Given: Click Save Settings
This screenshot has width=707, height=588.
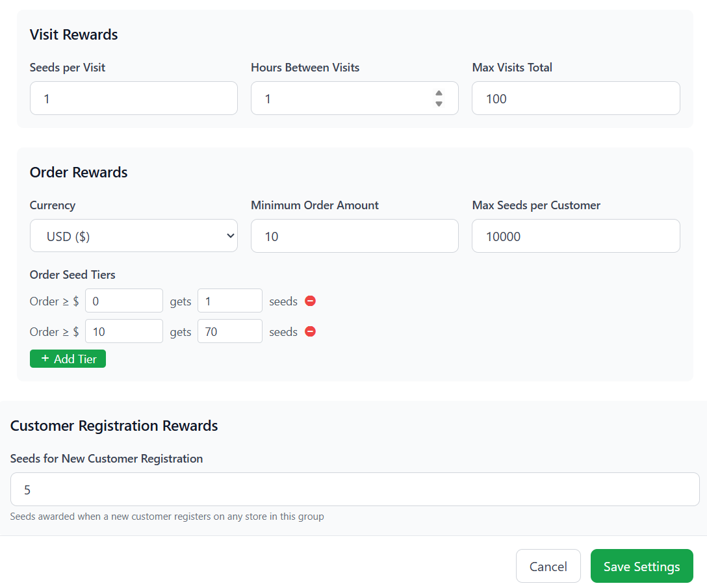Looking at the screenshot, I should point(641,565).
